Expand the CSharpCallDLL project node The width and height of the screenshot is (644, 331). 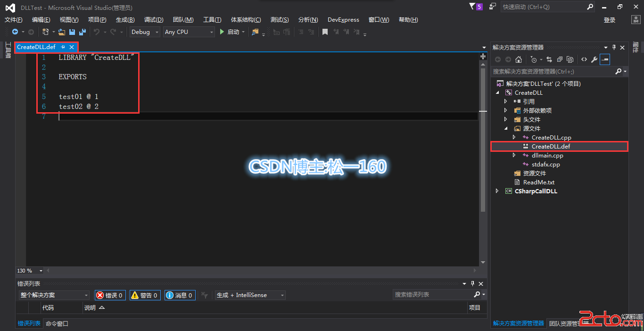[x=497, y=191]
